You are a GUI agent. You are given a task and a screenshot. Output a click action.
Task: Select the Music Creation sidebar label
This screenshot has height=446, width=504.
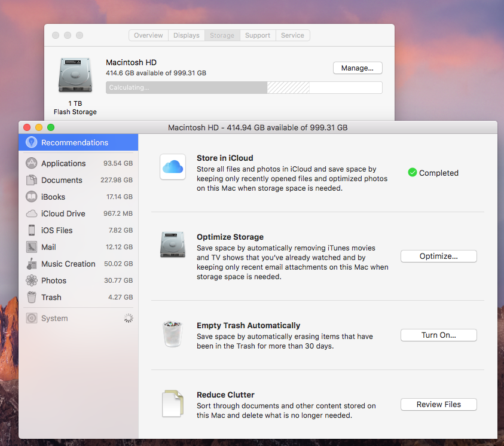(68, 264)
